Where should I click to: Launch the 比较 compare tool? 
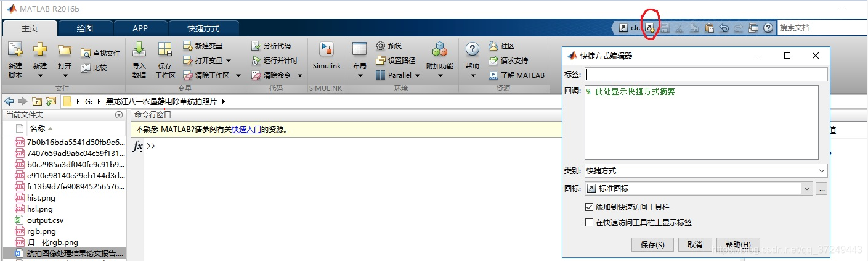(x=94, y=68)
